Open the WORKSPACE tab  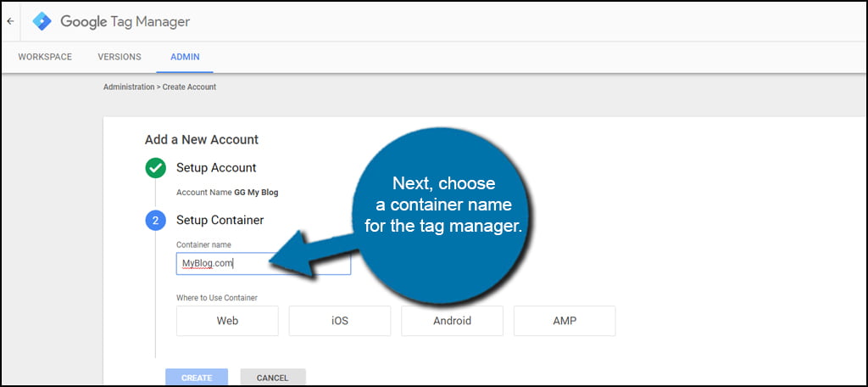tap(45, 57)
